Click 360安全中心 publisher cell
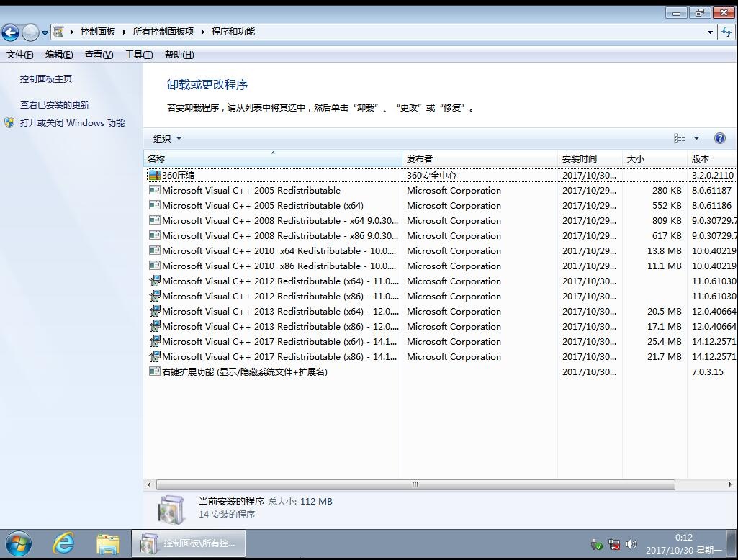Image resolution: width=738 pixels, height=560 pixels. coord(431,176)
